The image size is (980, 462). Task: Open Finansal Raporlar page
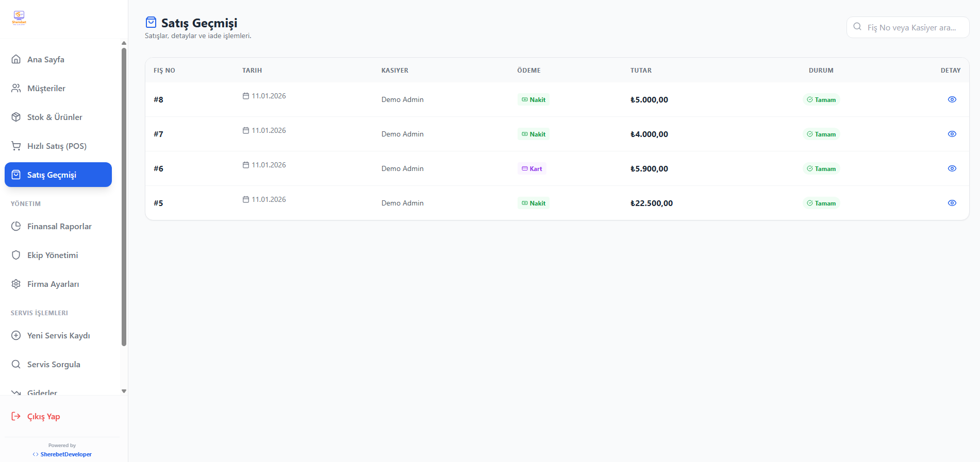(59, 226)
